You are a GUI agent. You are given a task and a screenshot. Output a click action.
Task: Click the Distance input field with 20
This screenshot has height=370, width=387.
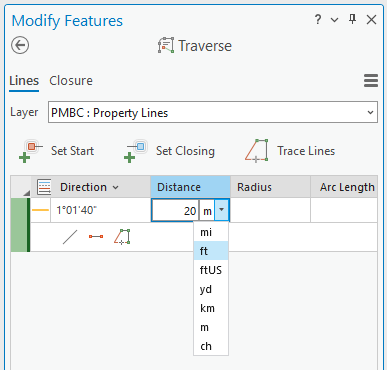pyautogui.click(x=175, y=210)
